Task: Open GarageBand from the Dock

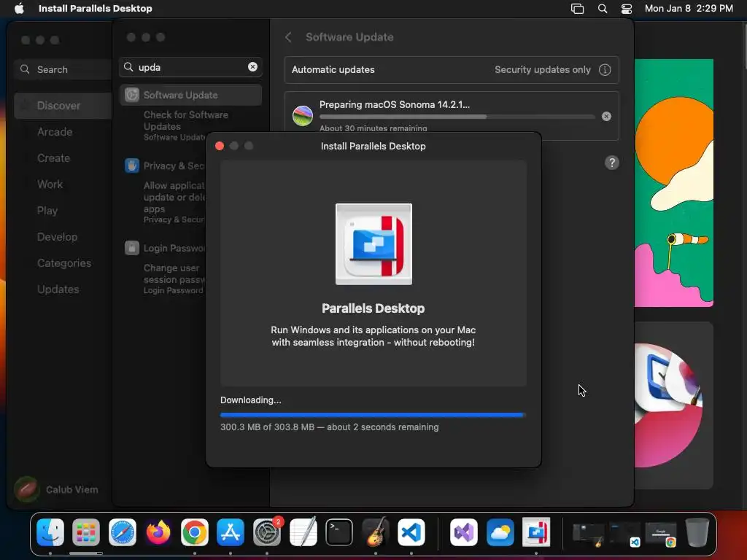Action: click(x=376, y=532)
